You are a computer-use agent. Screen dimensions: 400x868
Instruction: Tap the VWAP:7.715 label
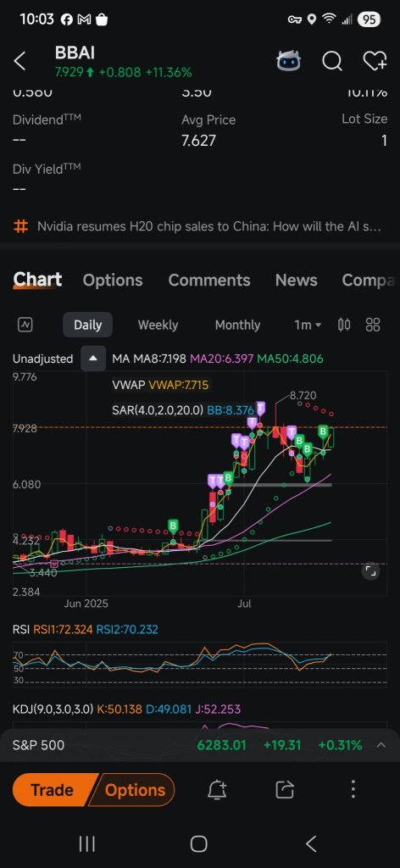(179, 385)
